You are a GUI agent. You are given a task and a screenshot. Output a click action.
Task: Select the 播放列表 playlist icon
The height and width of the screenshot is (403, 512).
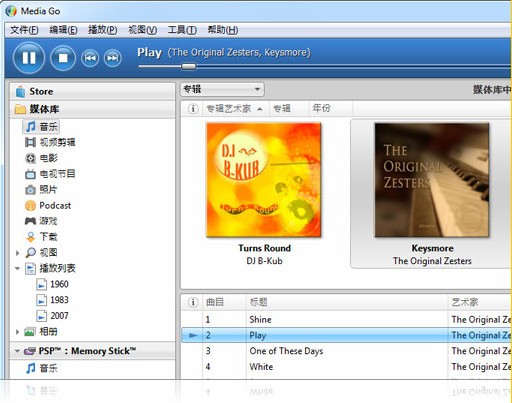(x=30, y=269)
